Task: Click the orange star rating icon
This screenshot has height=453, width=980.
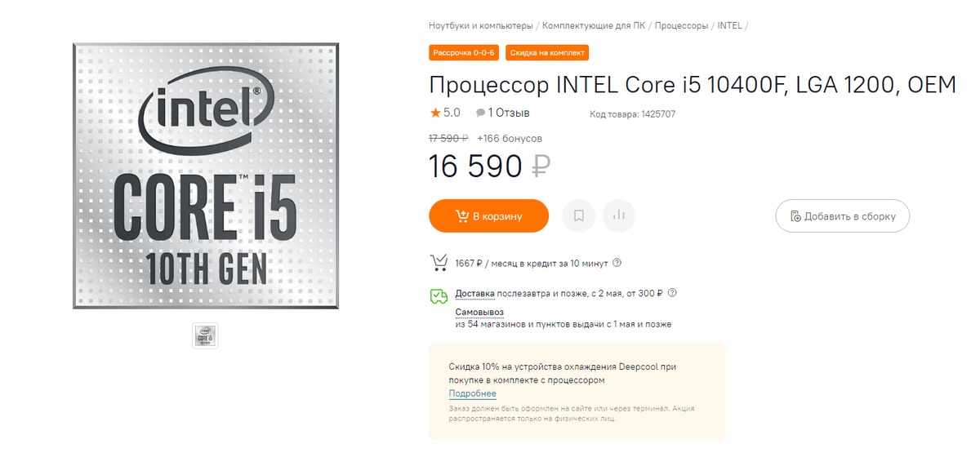Action: coord(435,113)
